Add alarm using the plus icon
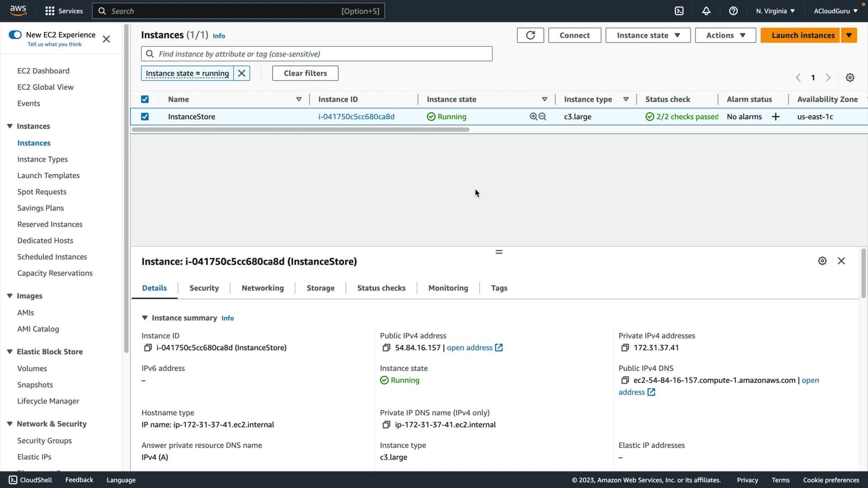The height and width of the screenshot is (488, 868). click(x=776, y=117)
